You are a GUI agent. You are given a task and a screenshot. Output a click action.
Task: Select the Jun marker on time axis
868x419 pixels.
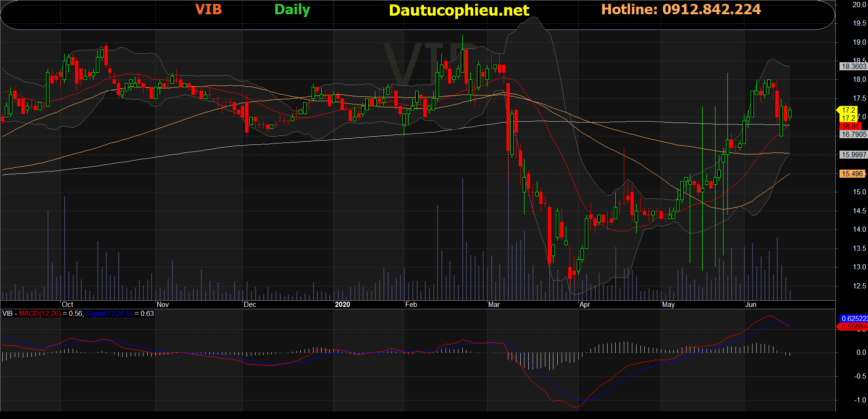pyautogui.click(x=751, y=305)
